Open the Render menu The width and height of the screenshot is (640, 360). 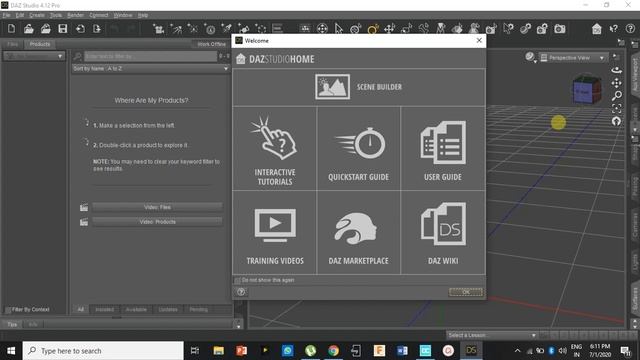point(75,15)
